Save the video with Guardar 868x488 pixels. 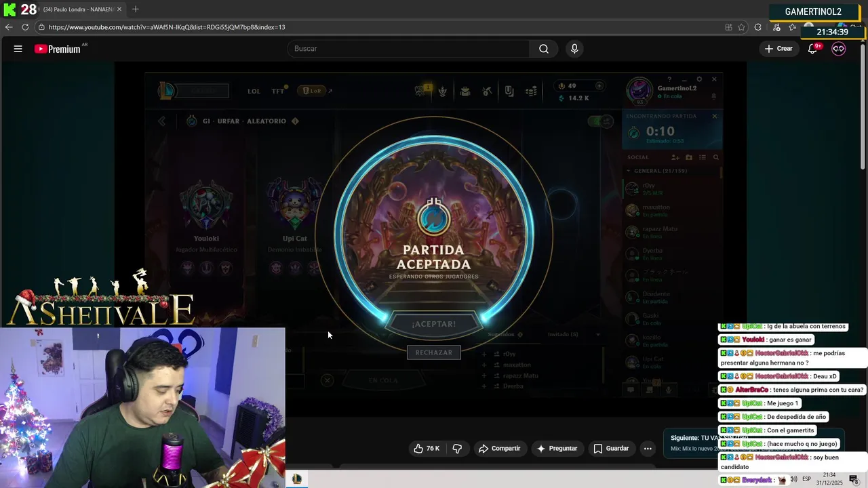point(611,449)
